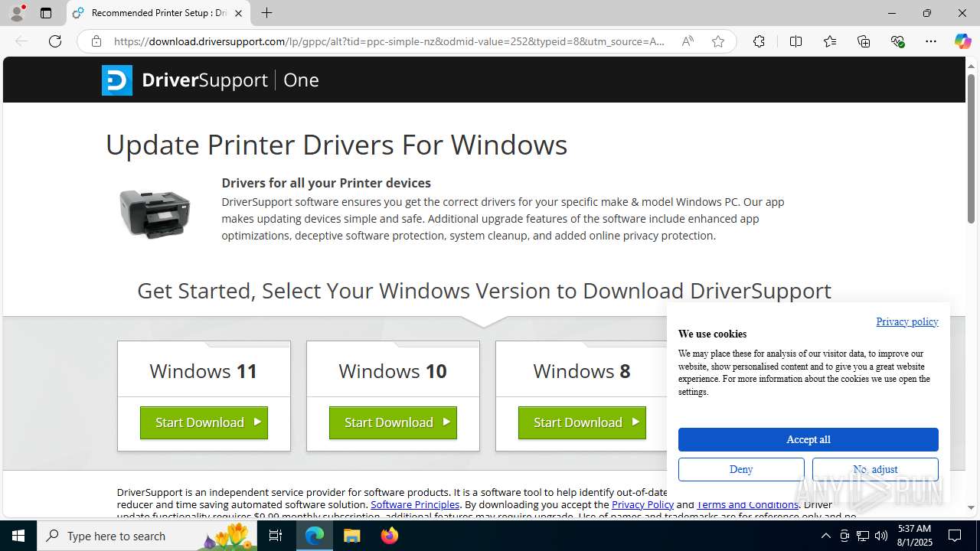
Task: Open the footer Privacy Policy link
Action: click(642, 504)
